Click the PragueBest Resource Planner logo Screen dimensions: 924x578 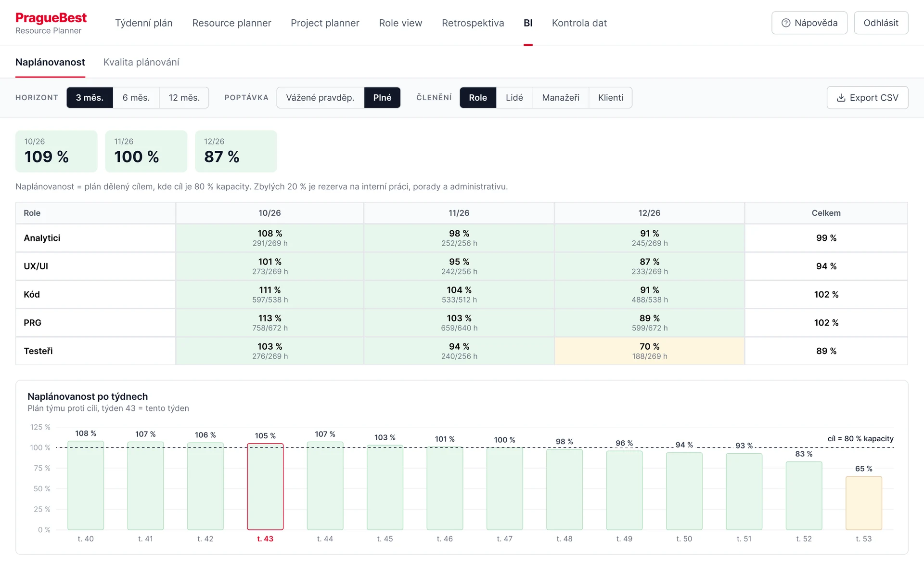pos(51,23)
